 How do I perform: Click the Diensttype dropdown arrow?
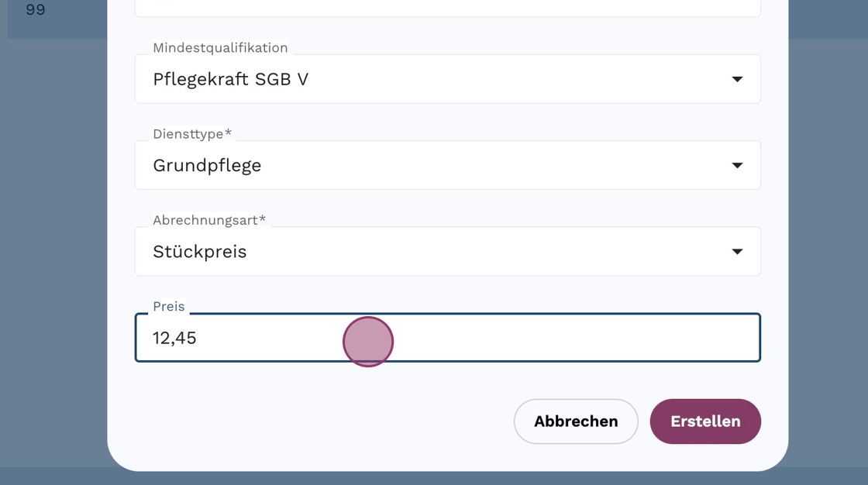(x=737, y=165)
